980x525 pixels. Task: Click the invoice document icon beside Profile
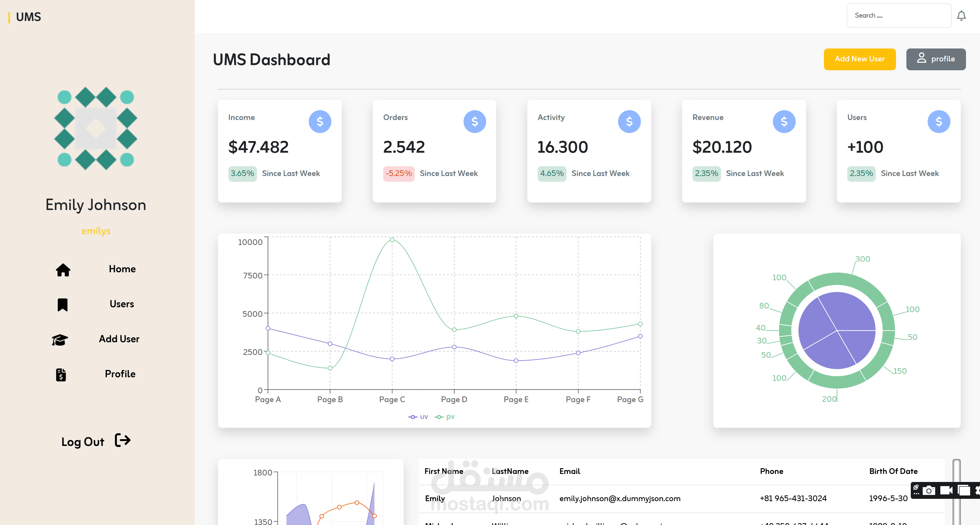(x=61, y=374)
